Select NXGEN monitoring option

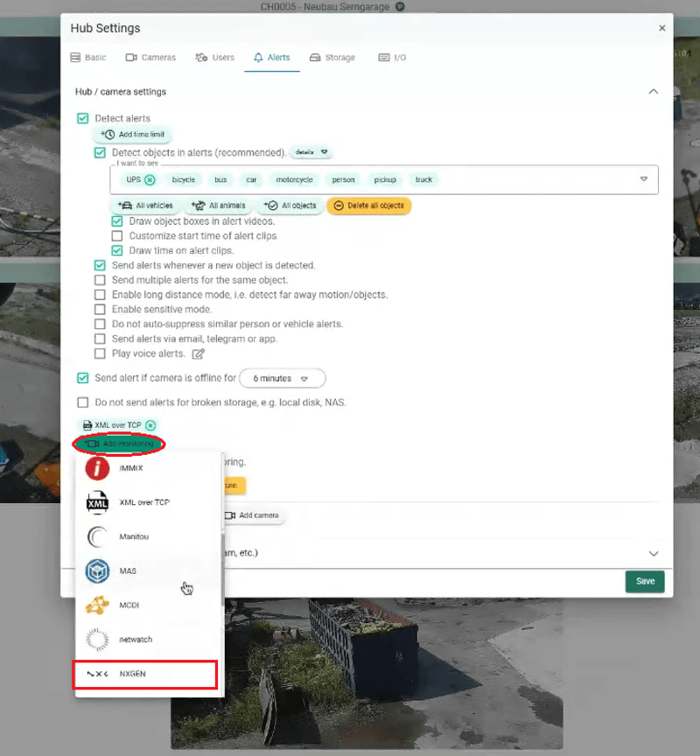(x=145, y=674)
